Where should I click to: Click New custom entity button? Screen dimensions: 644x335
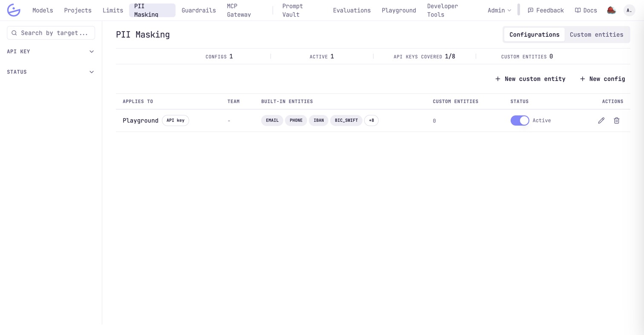(530, 79)
